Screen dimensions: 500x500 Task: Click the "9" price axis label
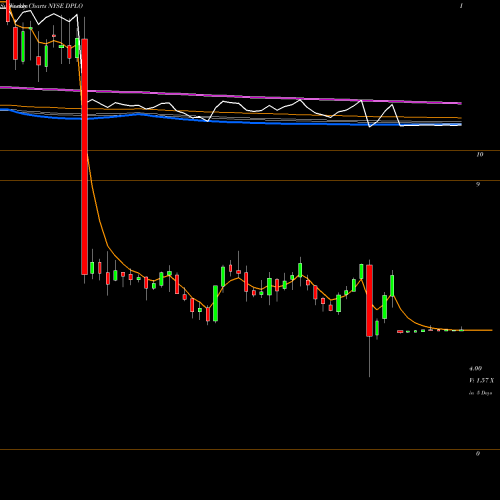tap(478, 184)
